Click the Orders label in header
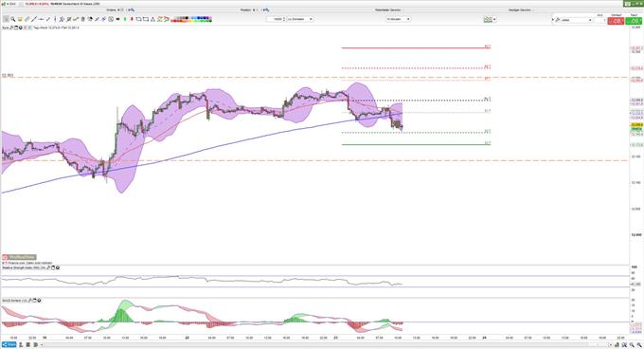The height and width of the screenshot is (349, 644). point(111,9)
